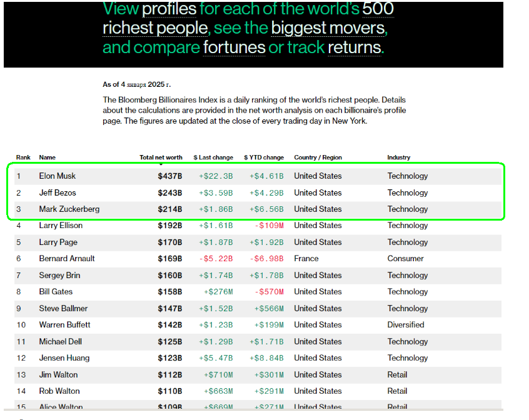Click the $169B net worth value
The image size is (529, 420).
tap(170, 259)
